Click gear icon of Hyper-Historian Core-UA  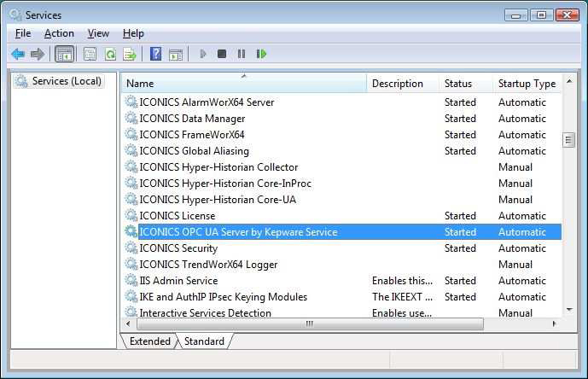pos(131,199)
